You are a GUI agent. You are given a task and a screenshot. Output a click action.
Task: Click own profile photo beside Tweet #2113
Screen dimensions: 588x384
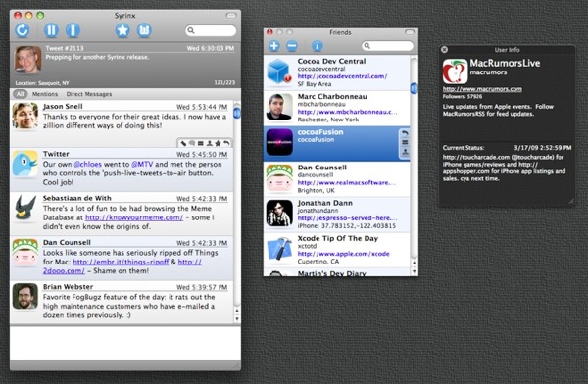27,60
